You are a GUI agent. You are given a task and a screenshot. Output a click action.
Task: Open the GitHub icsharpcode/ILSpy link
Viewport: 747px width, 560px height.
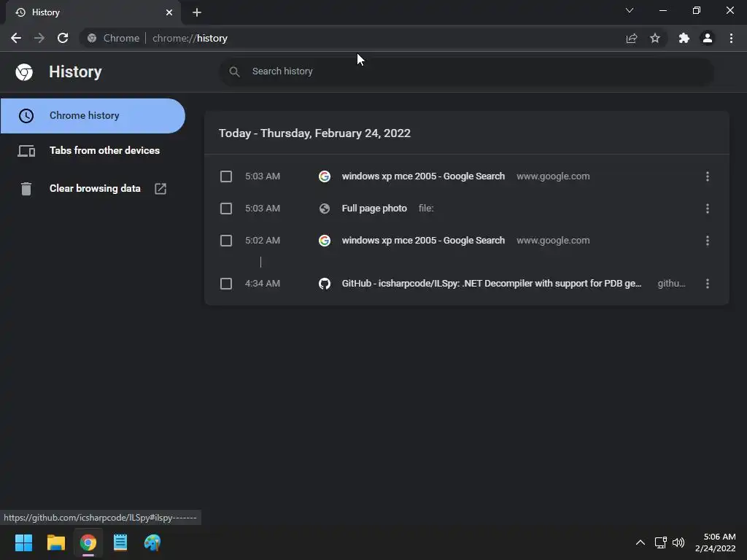coord(492,284)
